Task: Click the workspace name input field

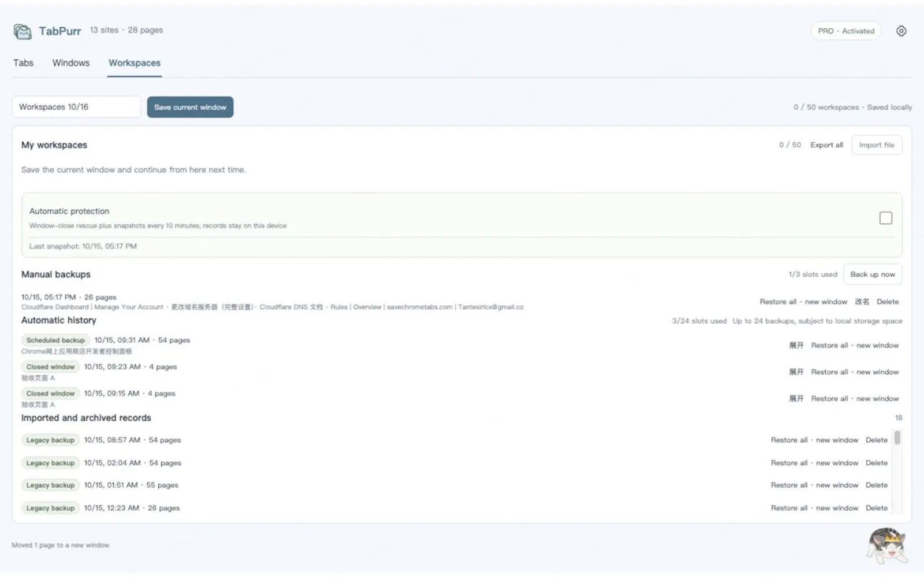Action: coord(76,107)
